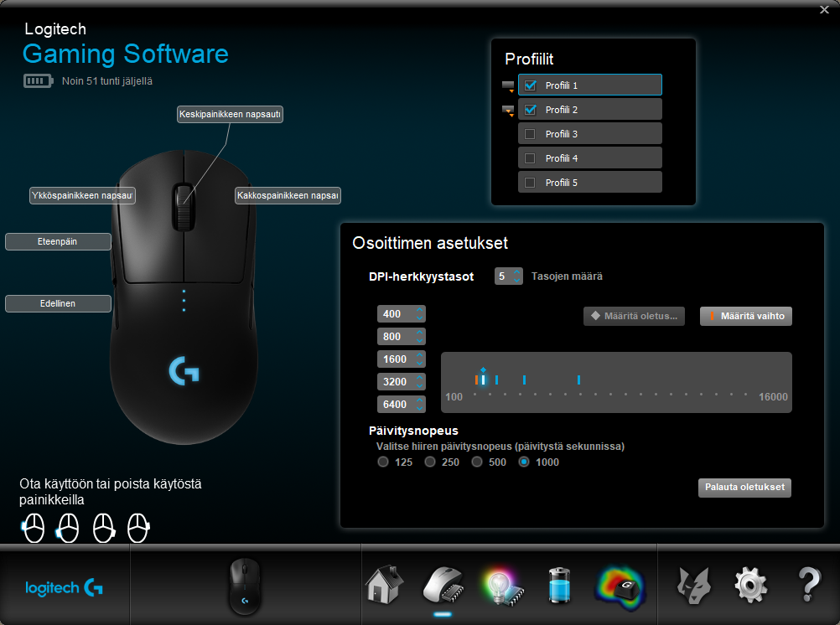Select the 125 report rate radio button
The width and height of the screenshot is (840, 625).
tap(383, 462)
